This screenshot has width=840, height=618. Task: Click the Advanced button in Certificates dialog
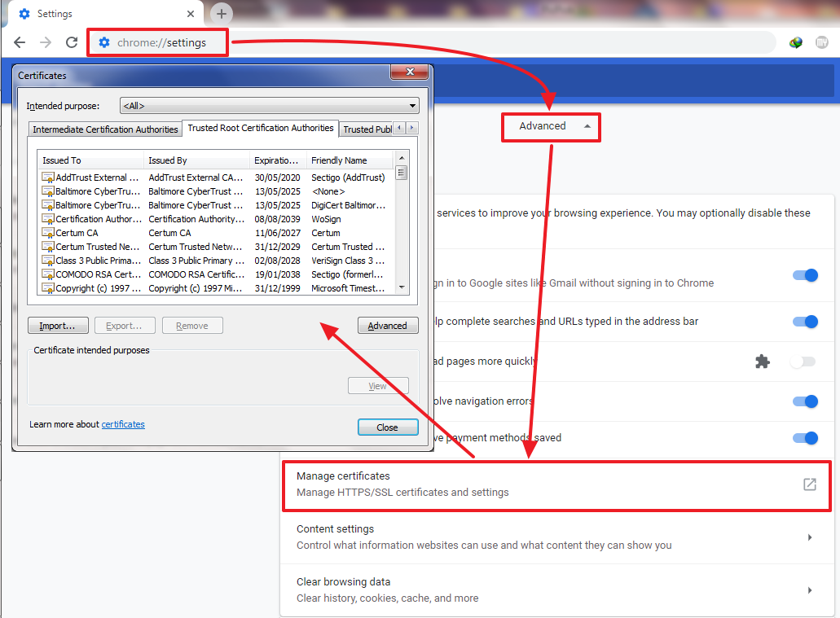tap(387, 326)
